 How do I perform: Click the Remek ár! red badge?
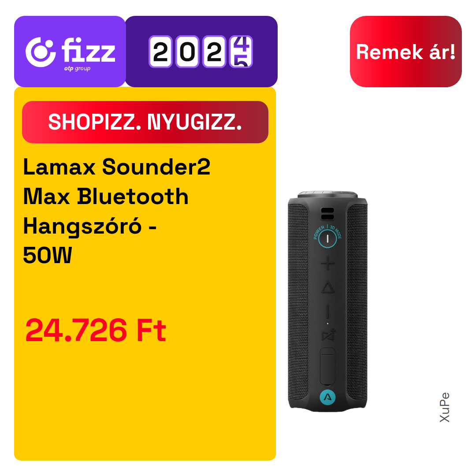[405, 52]
